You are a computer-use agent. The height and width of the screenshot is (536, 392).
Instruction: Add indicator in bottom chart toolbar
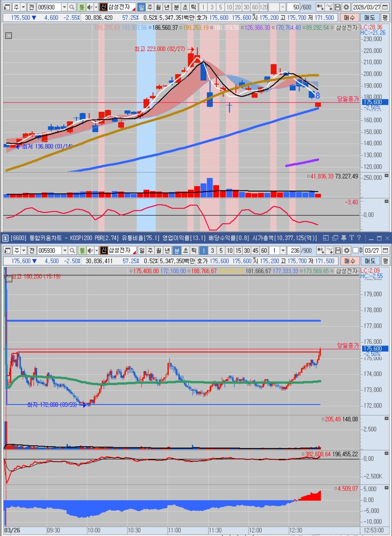(330, 250)
